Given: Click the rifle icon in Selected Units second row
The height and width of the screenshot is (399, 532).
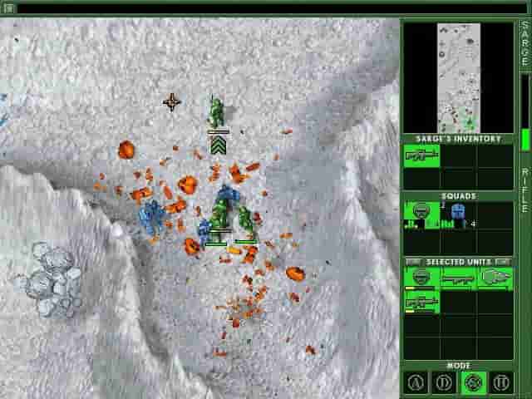Looking at the screenshot, I should coord(421,302).
